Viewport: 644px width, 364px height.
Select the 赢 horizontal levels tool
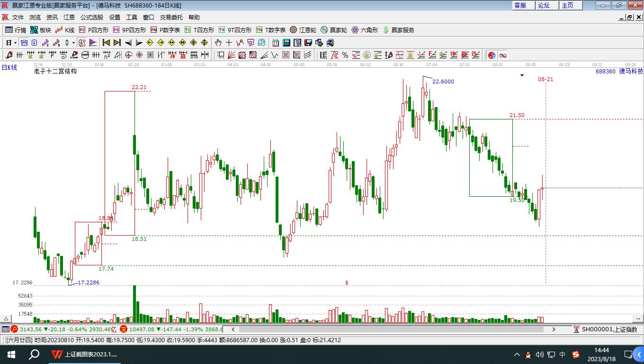click(183, 55)
